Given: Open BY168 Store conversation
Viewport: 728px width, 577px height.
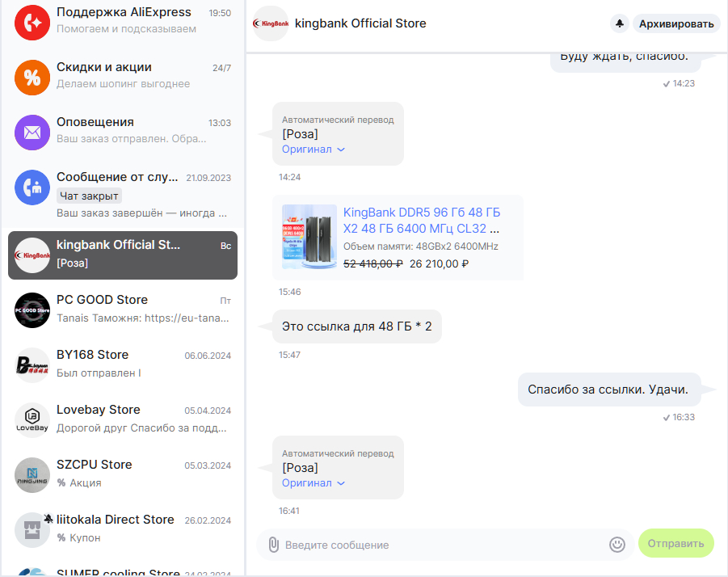Looking at the screenshot, I should coord(123,364).
